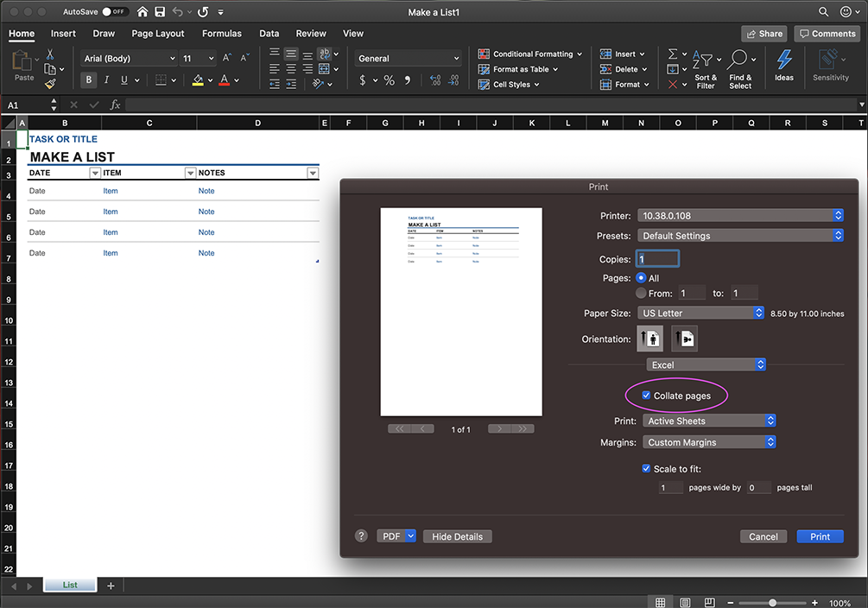Click the Bold formatting icon
The height and width of the screenshot is (608, 868).
pos(88,80)
